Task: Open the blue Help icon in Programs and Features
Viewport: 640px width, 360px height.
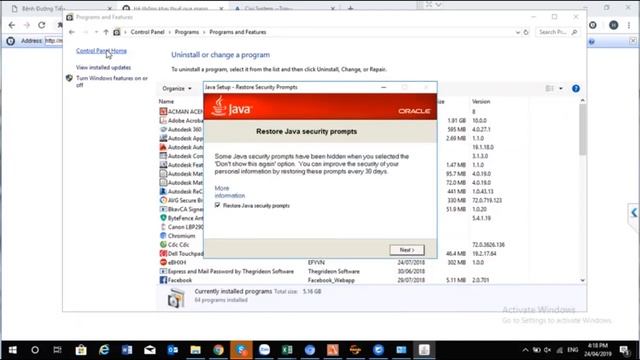Action: [x=576, y=89]
